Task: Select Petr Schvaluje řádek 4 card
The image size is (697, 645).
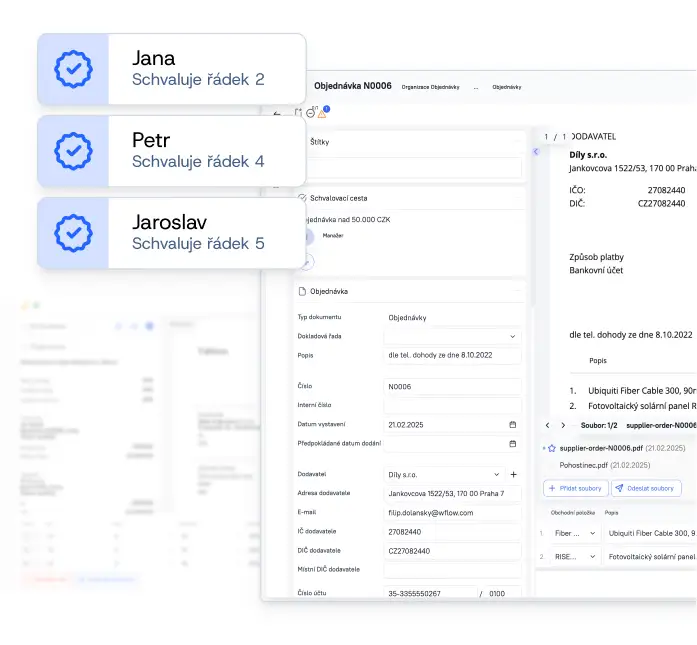Action: pyautogui.click(x=172, y=151)
